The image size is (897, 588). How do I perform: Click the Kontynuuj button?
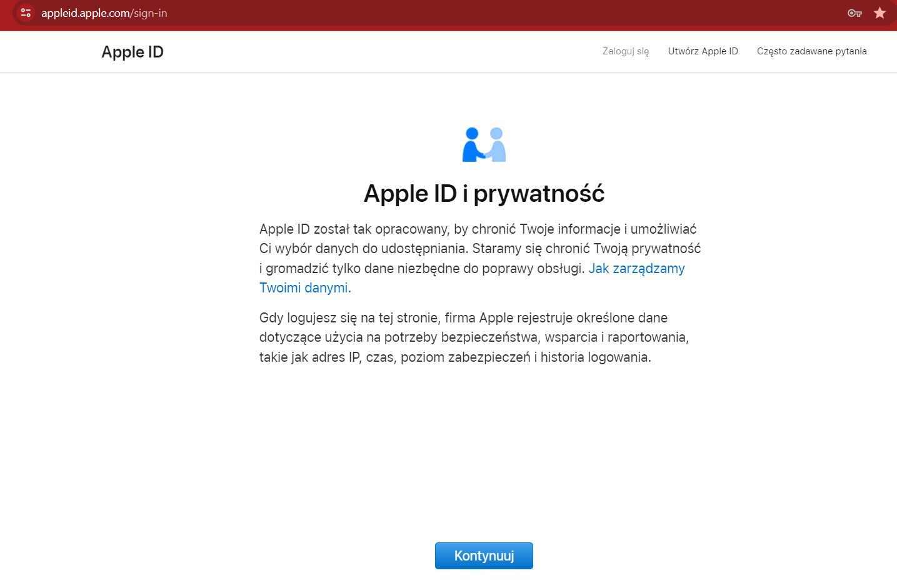[x=484, y=556]
